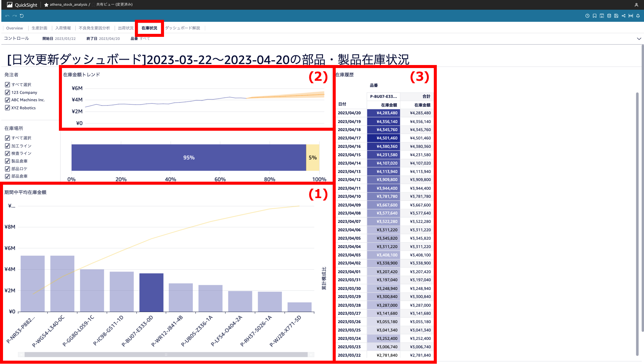The height and width of the screenshot is (364, 644).
Task: Toggle the XYZ Robotics checkbox
Action: tap(7, 108)
